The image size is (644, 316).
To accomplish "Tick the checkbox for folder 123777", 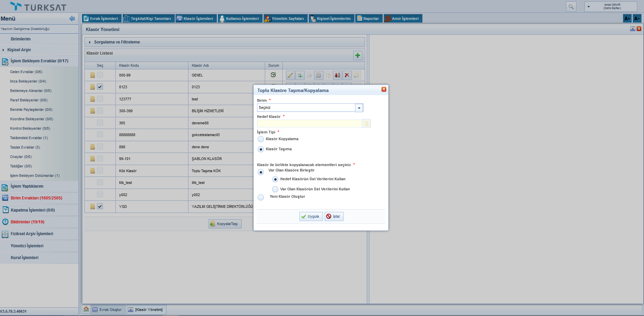I will (100, 99).
